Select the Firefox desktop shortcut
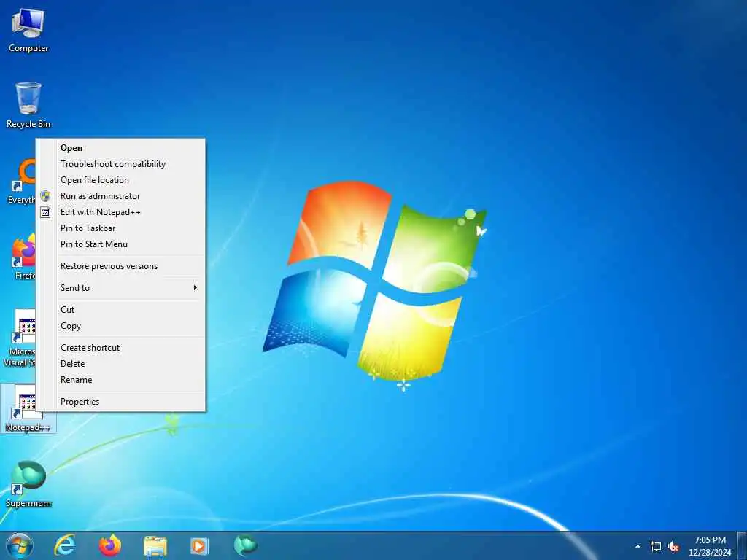Viewport: 747px width, 560px height. pos(23,257)
